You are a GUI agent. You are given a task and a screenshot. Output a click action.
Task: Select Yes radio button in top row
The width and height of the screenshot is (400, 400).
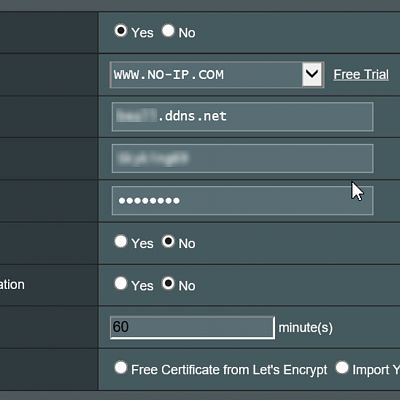tap(121, 31)
